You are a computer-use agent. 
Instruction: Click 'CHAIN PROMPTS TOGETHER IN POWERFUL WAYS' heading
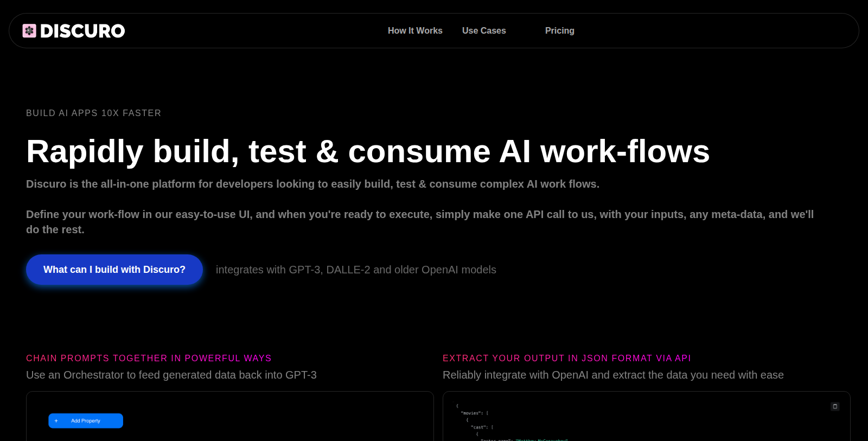pyautogui.click(x=149, y=358)
